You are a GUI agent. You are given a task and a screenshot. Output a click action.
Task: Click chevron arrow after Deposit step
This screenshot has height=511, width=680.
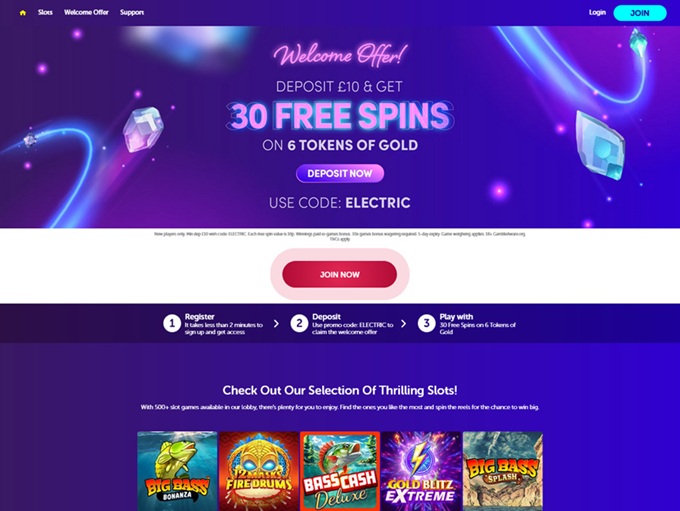point(403,324)
